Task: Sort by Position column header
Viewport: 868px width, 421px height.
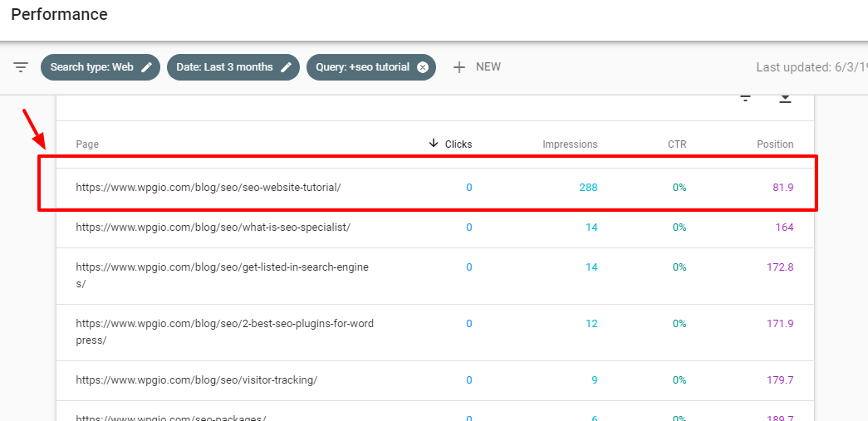Action: 775,144
